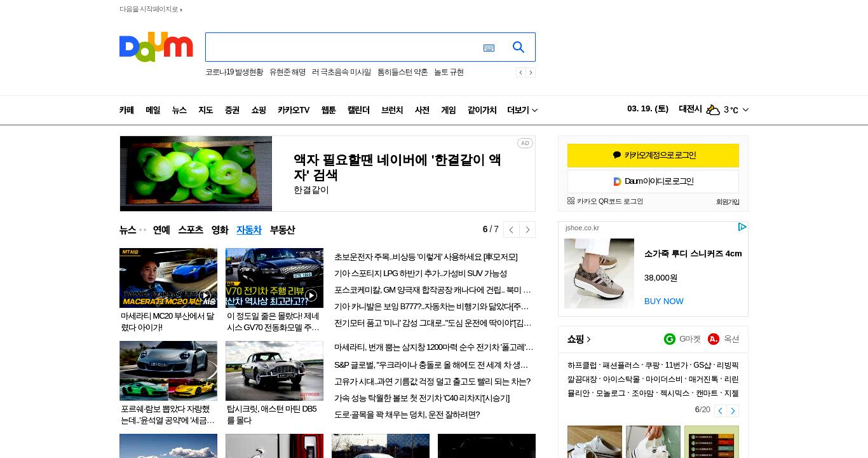Click the AD badge on banner

pos(525,143)
